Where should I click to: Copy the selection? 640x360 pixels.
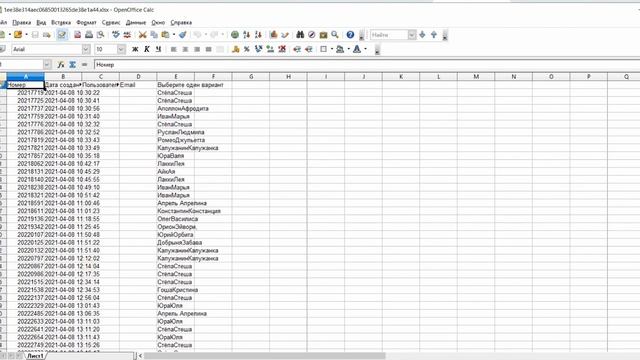point(154,35)
